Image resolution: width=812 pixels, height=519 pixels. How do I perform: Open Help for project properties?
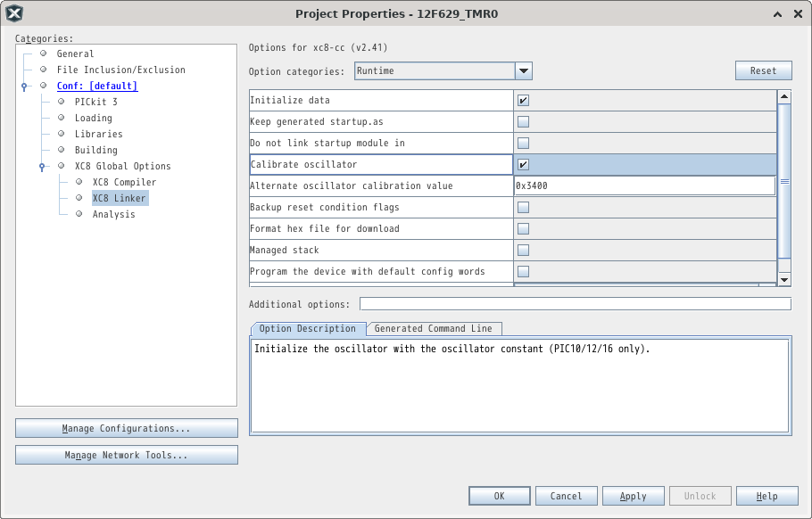[767, 496]
